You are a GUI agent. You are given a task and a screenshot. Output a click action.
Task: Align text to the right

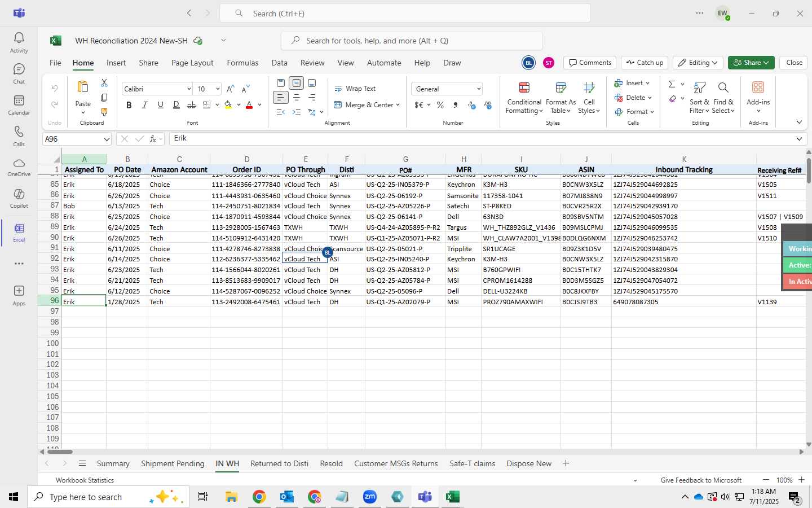click(x=312, y=98)
